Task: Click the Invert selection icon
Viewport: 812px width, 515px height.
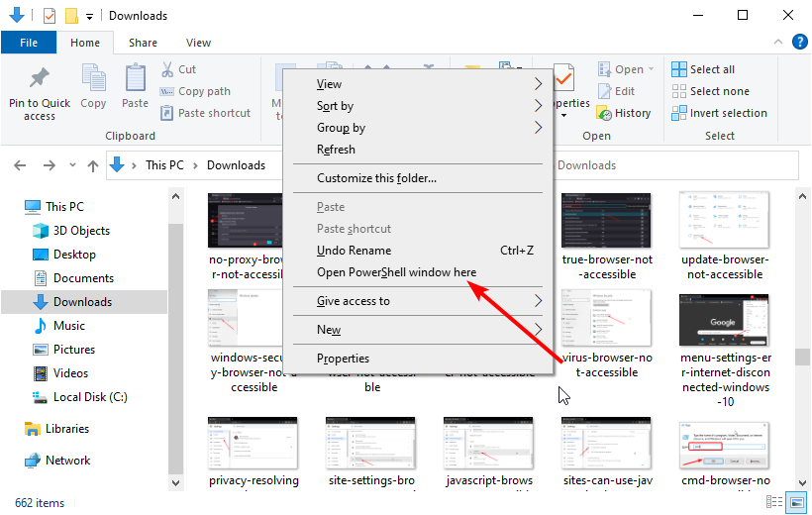Action: click(679, 113)
